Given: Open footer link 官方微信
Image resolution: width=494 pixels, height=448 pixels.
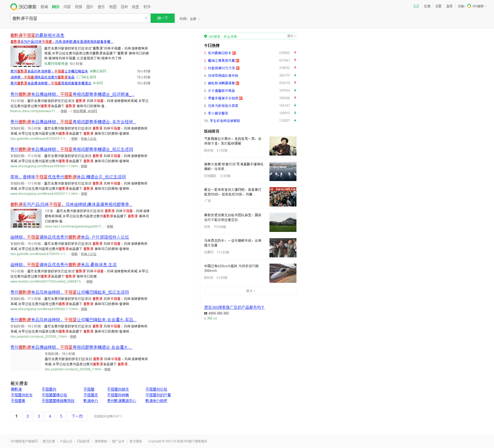Looking at the screenshot, I should (x=136, y=441).
